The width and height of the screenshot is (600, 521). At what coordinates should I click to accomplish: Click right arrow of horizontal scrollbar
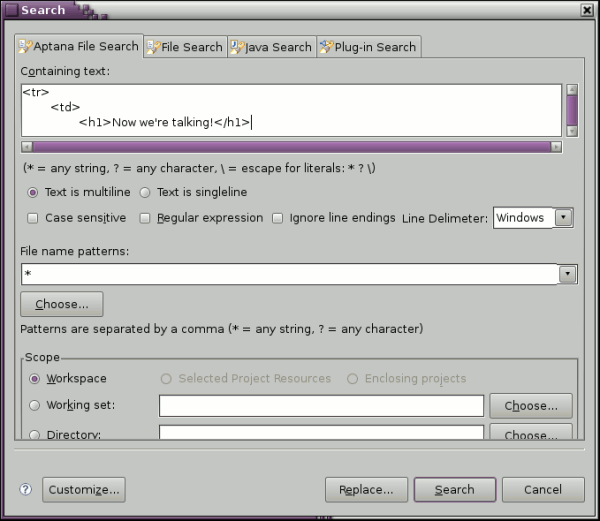coord(556,147)
